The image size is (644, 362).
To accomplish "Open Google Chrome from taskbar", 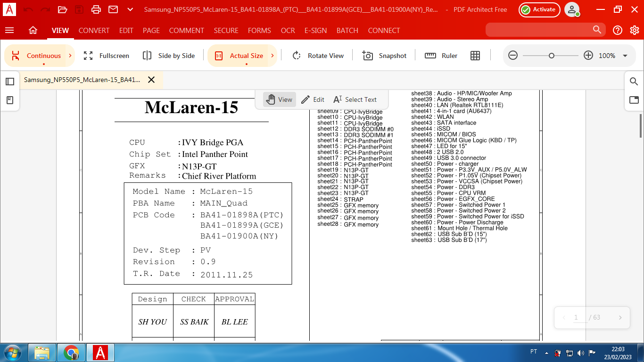I will pyautogui.click(x=71, y=352).
